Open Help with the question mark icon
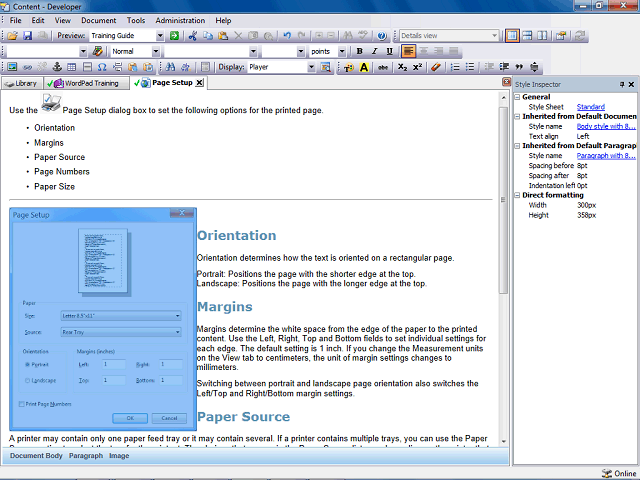 [x=382, y=36]
